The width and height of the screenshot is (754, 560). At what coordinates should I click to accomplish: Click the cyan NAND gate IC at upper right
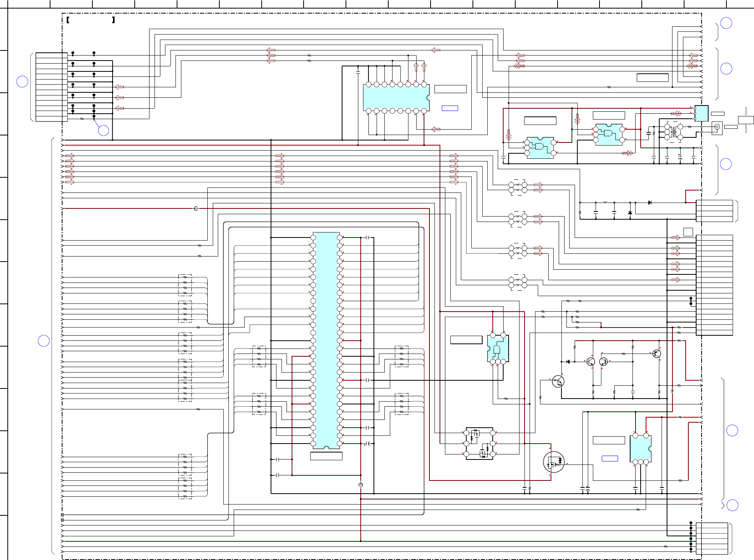click(609, 134)
